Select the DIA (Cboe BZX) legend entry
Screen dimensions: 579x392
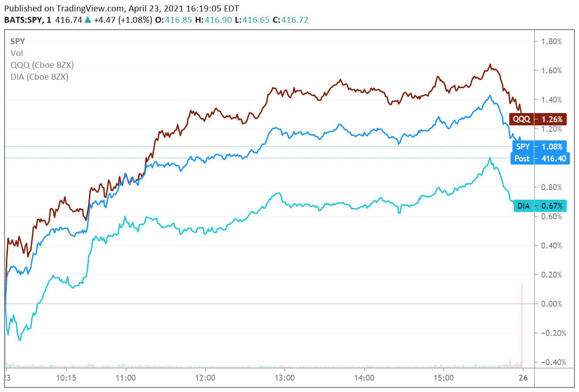[39, 77]
